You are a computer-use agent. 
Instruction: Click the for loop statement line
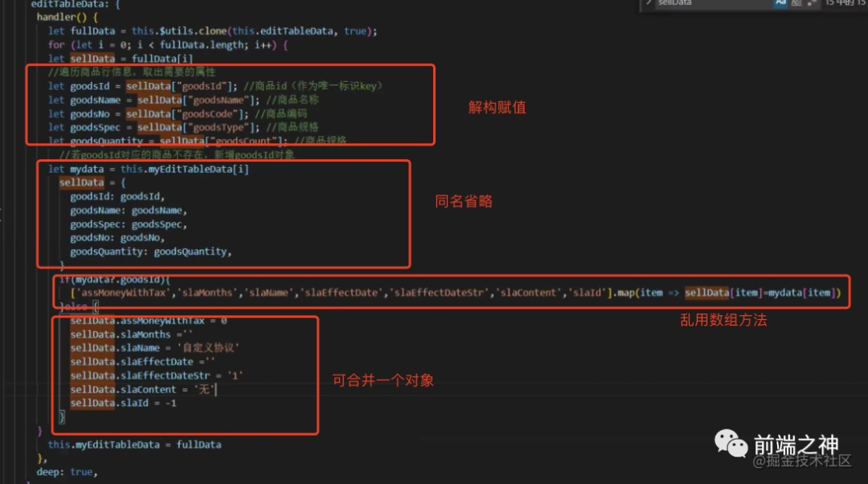(x=167, y=44)
